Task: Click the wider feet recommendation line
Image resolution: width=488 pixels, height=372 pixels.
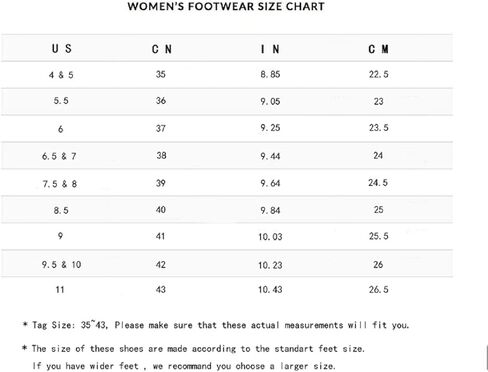Action: click(x=184, y=366)
